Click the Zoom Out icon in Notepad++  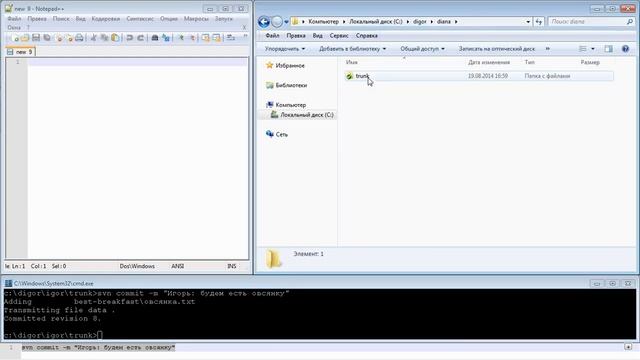tap(192, 38)
